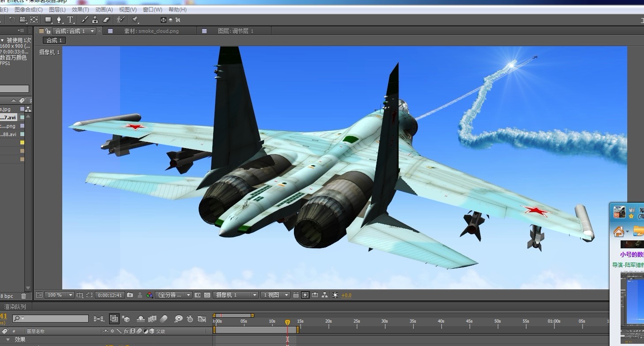
Task: Activate the Puppet Pin tool
Action: [135, 20]
